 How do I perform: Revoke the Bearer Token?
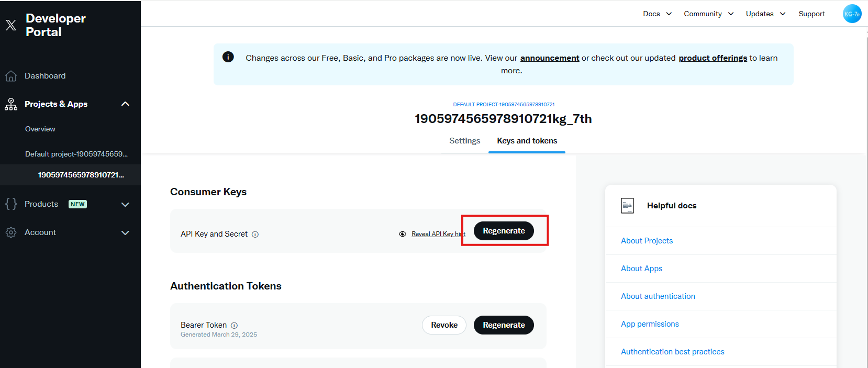(x=444, y=325)
